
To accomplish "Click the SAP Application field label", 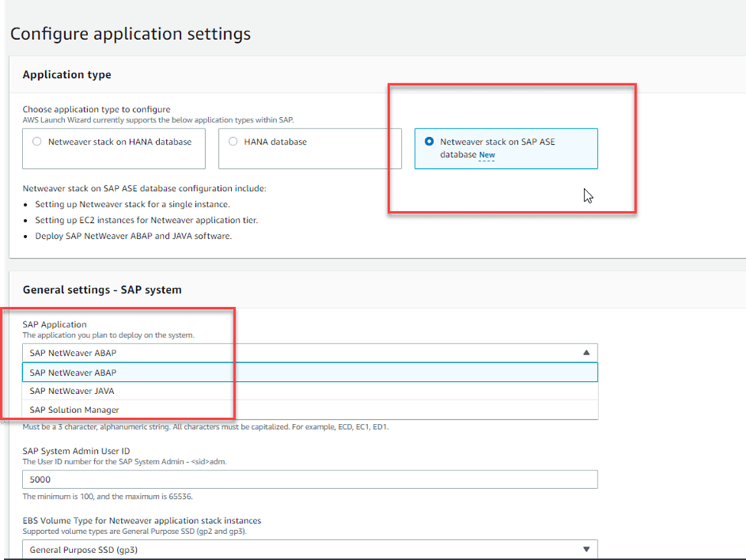I will (54, 324).
